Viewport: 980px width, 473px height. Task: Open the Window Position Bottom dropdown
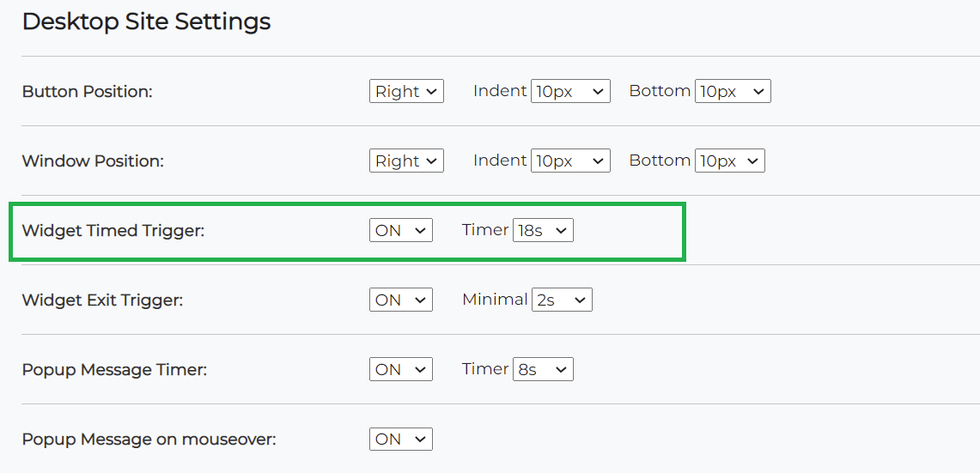click(729, 161)
